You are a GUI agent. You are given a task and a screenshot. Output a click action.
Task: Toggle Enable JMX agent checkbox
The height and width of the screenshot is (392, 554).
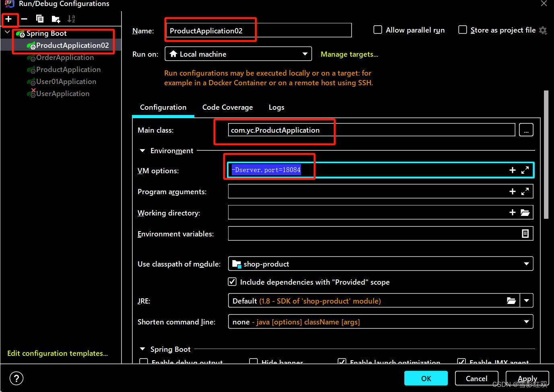click(x=461, y=361)
